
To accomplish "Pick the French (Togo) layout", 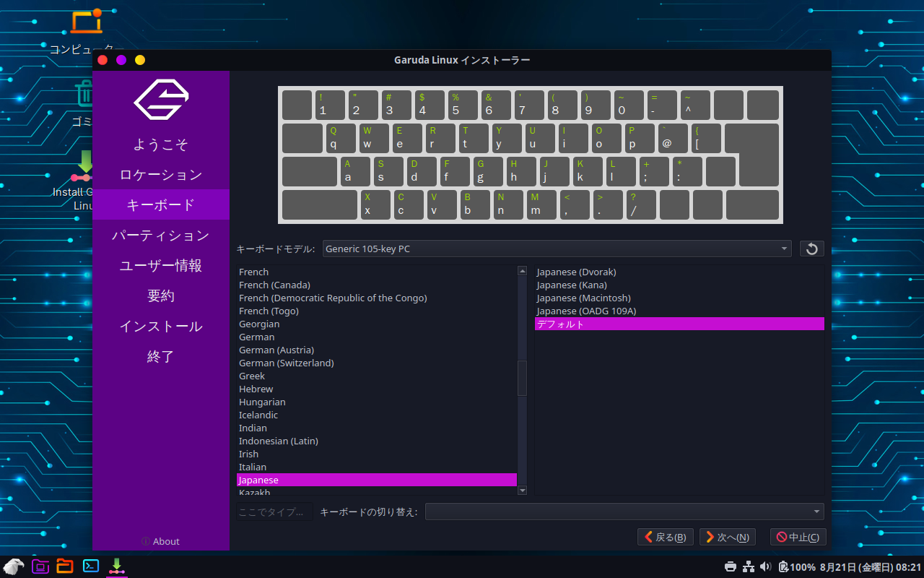I will tap(377, 311).
